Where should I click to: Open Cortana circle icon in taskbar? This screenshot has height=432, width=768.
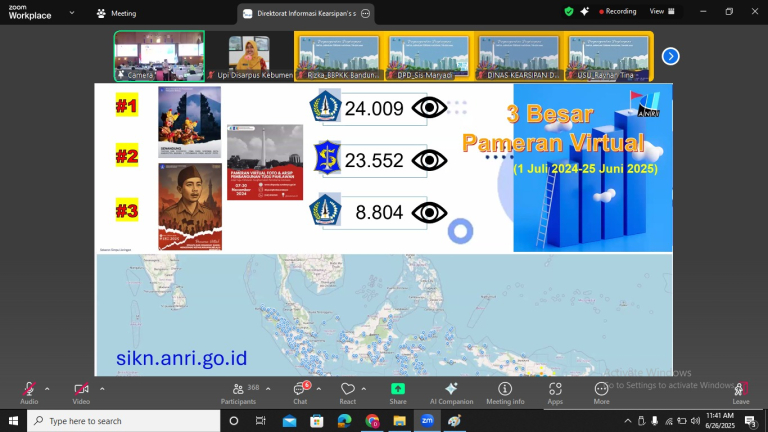234,421
